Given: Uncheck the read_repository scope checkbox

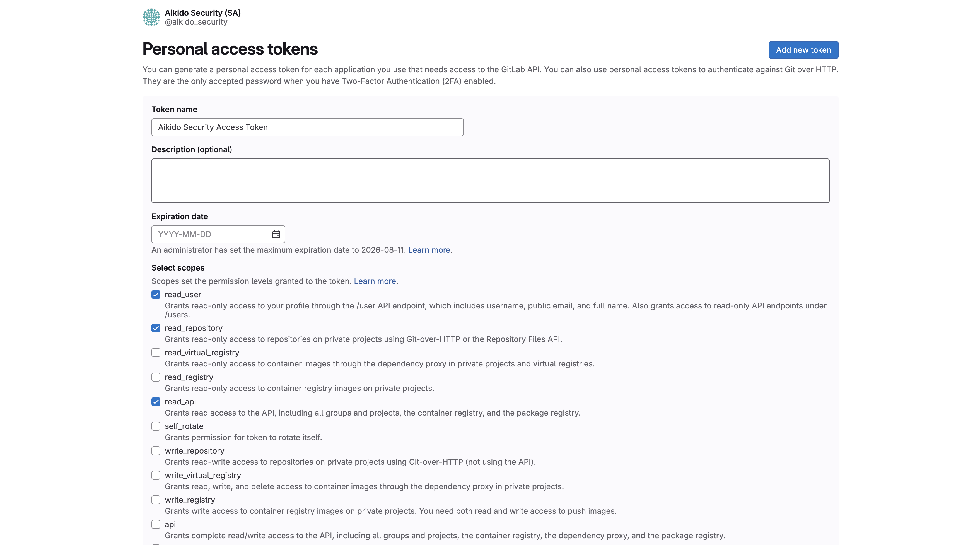Looking at the screenshot, I should (x=156, y=328).
